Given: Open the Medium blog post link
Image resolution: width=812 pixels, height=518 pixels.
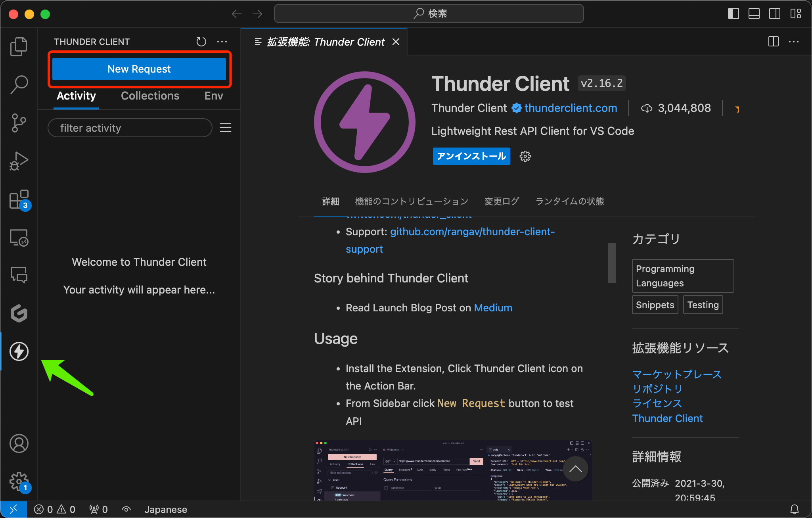Looking at the screenshot, I should (493, 308).
